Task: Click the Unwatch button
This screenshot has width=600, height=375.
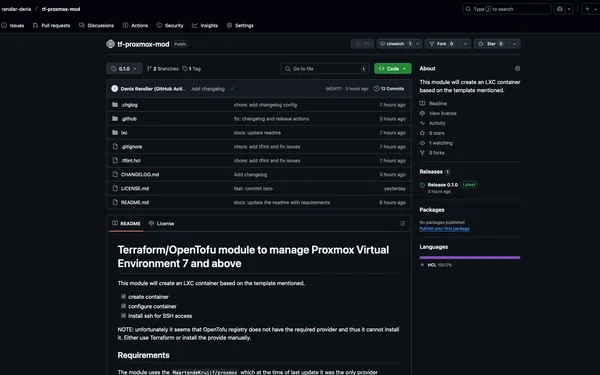Action: click(x=395, y=44)
